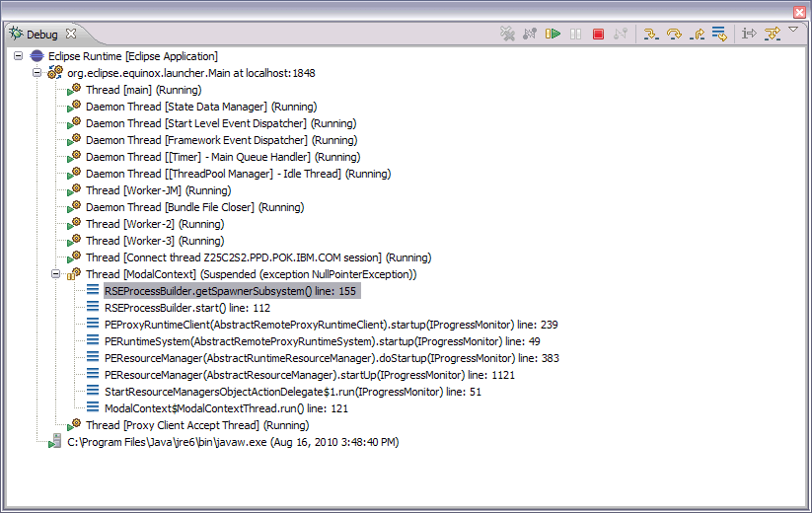
Task: Click Remove All Terminated Launches icon
Action: (x=507, y=35)
